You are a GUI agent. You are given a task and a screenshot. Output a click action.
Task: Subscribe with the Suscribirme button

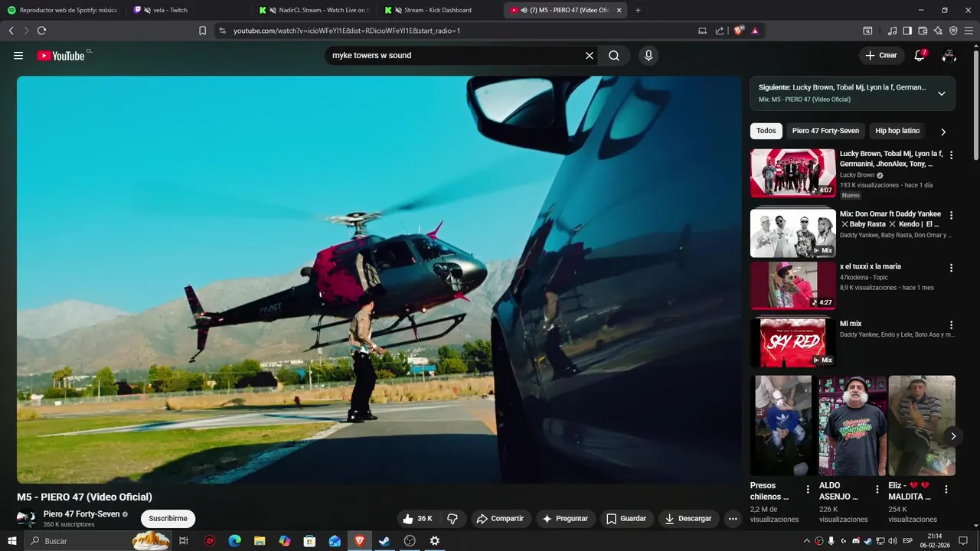point(168,519)
